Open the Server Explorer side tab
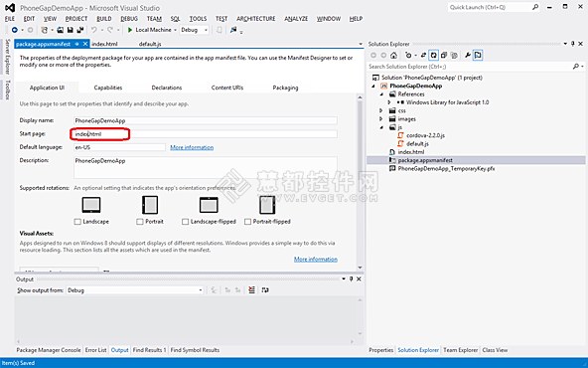Image resolution: width=588 pixels, height=368 pixels. pyautogui.click(x=8, y=57)
